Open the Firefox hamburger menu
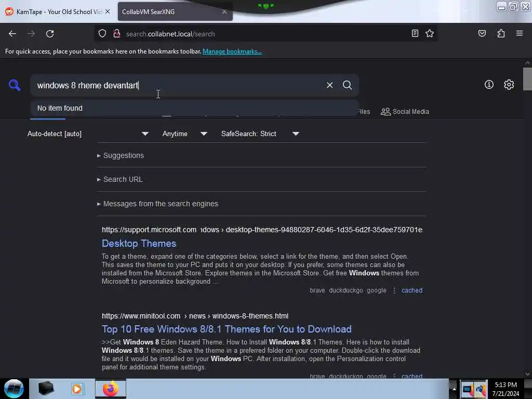The height and width of the screenshot is (399, 532). pos(519,33)
